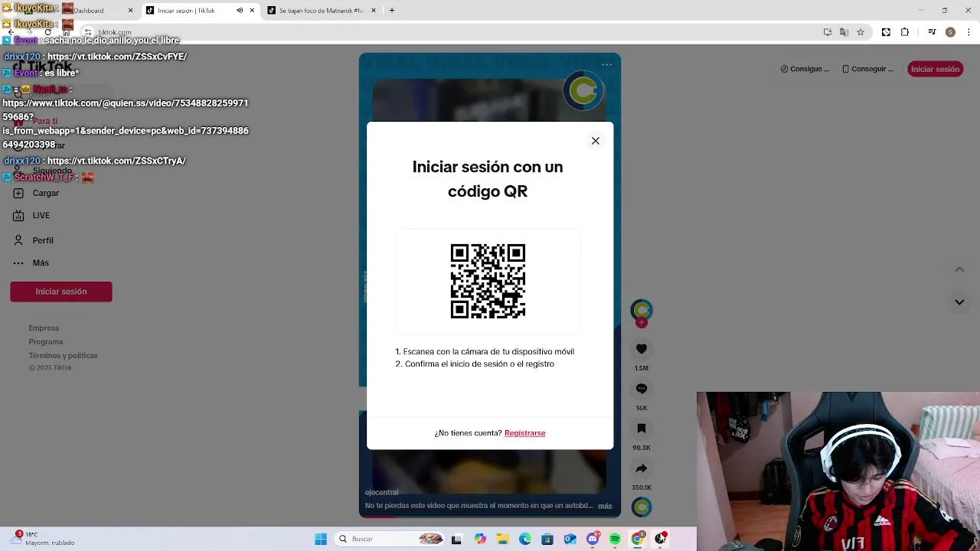Image resolution: width=980 pixels, height=551 pixels.
Task: Expand the video caption with 'más'
Action: [605, 506]
